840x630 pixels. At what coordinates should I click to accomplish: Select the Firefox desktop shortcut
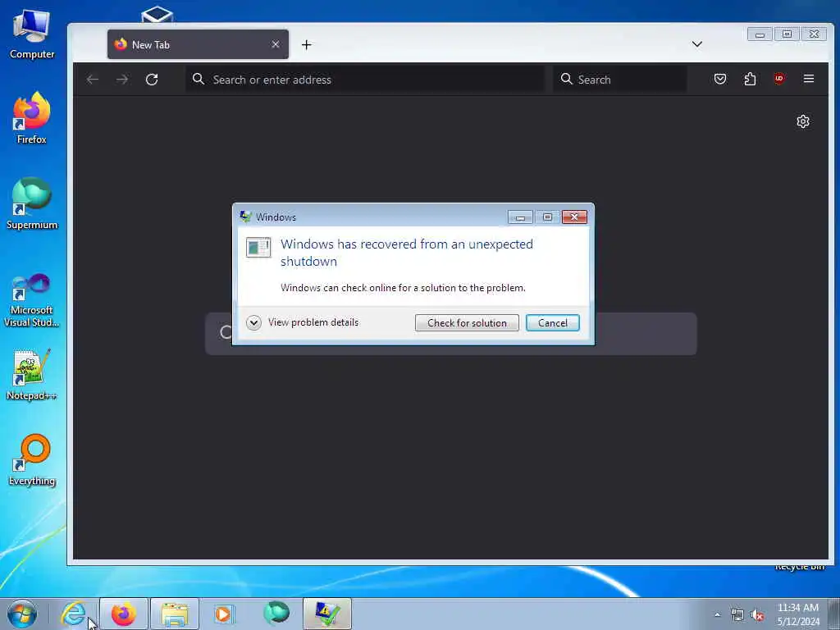(32, 118)
